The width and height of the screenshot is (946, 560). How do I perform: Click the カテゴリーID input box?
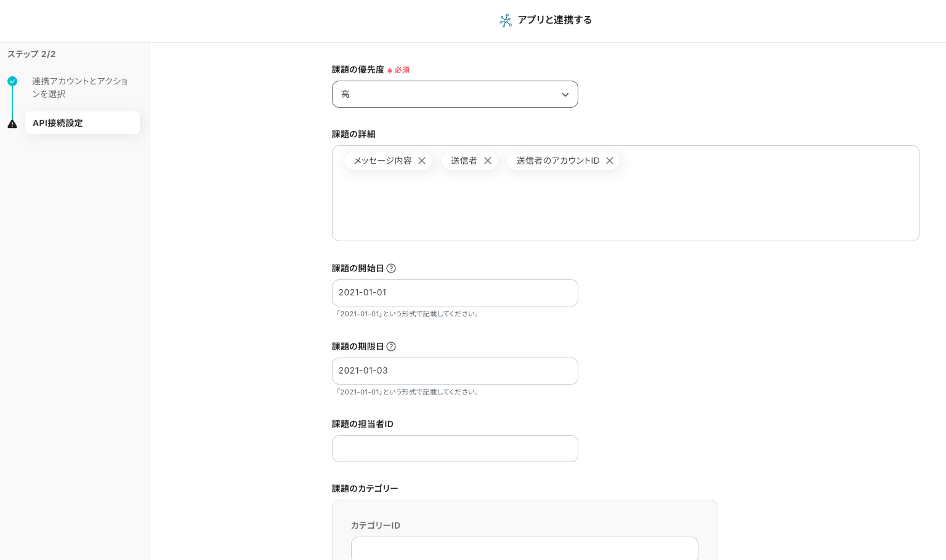click(524, 548)
